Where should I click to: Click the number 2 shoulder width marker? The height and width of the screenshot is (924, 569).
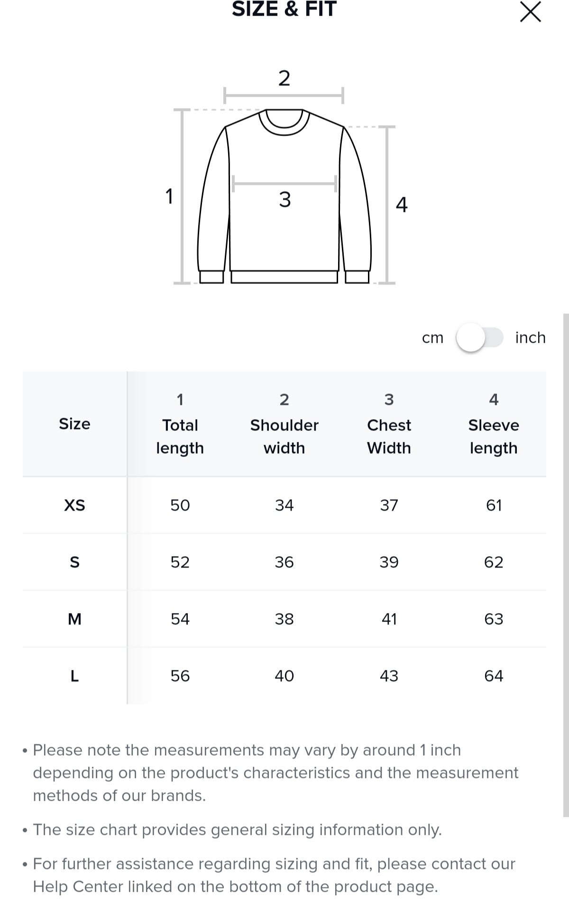(284, 78)
